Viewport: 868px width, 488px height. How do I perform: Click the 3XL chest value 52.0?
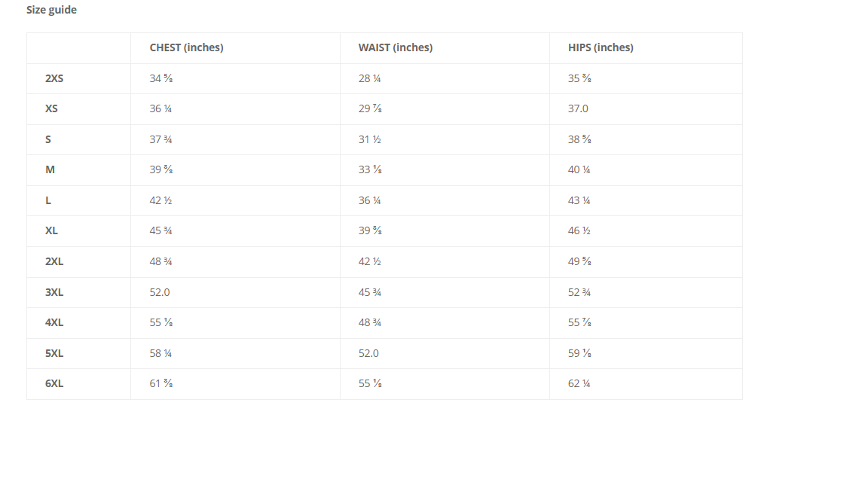pos(160,292)
